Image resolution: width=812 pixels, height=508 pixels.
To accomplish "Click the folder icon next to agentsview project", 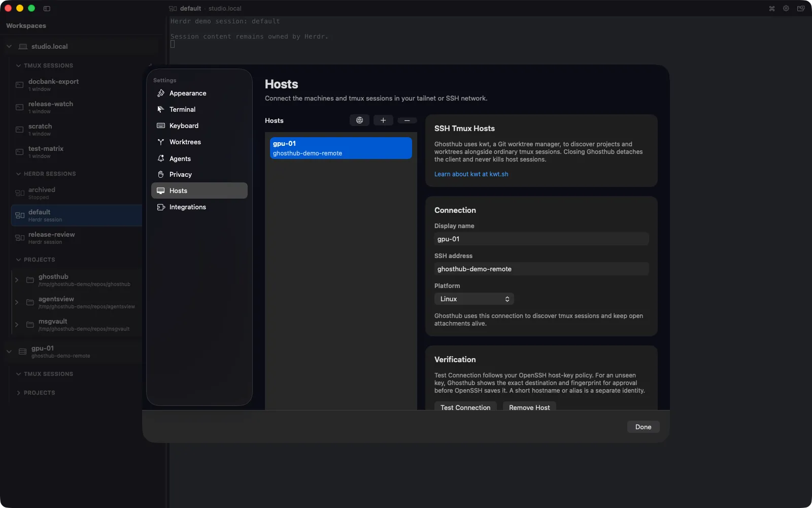I will [x=30, y=302].
